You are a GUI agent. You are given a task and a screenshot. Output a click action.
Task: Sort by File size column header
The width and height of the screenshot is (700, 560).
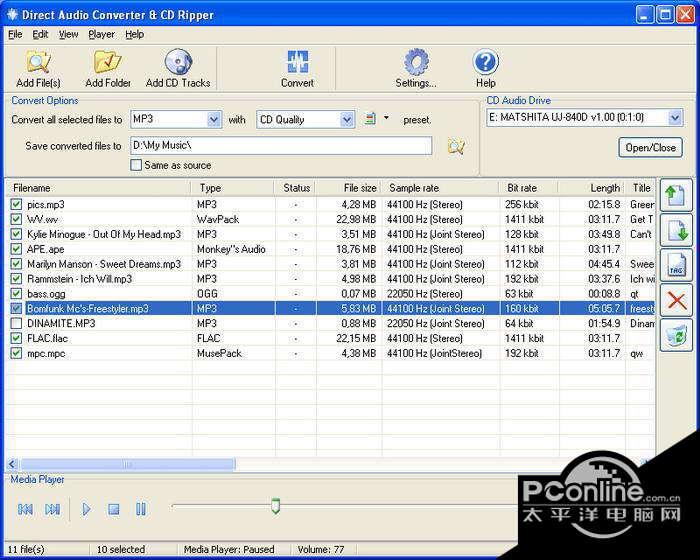[x=348, y=188]
